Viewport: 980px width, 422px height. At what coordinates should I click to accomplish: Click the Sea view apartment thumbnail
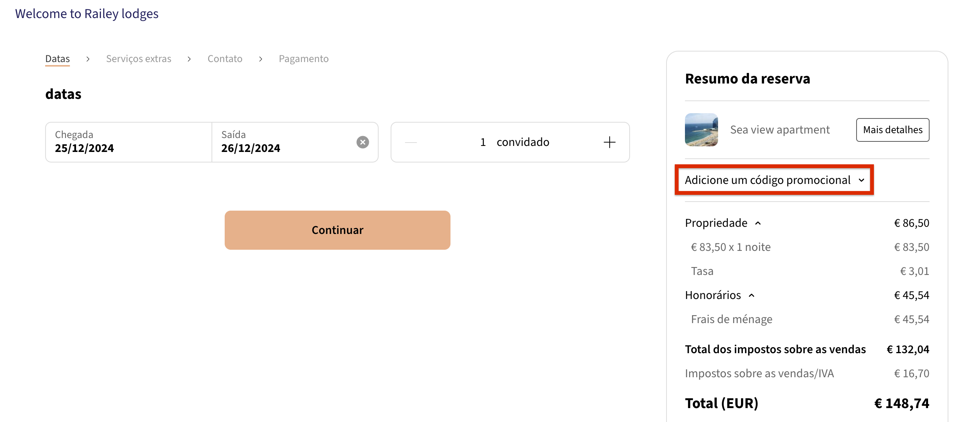701,130
